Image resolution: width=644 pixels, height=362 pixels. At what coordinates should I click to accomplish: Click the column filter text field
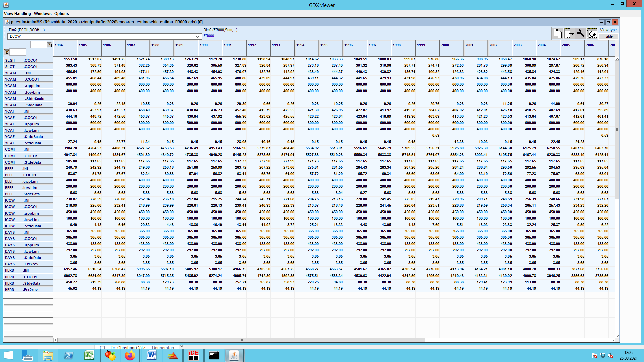[x=38, y=44]
